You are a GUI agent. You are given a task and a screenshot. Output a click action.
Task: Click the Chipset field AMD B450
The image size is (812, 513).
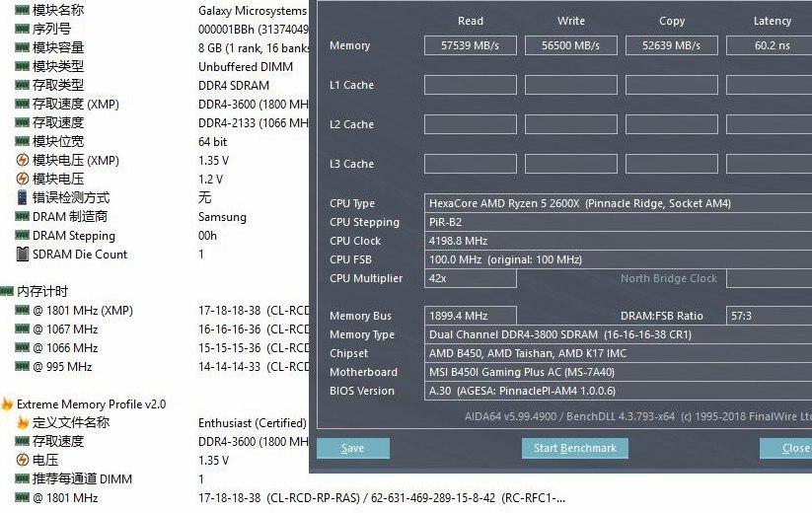(x=619, y=353)
